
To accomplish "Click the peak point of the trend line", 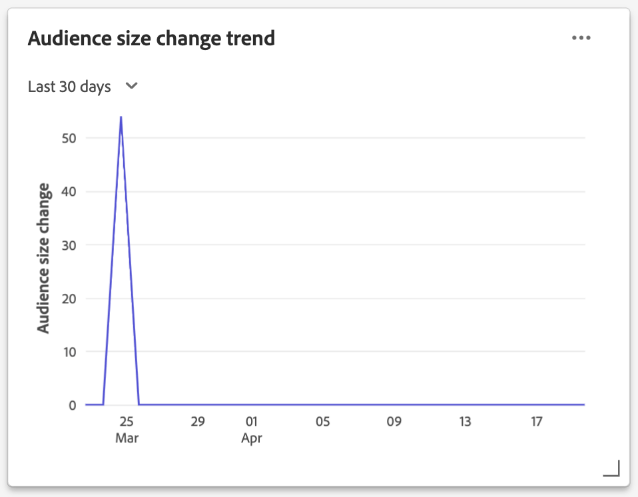I will coord(121,117).
